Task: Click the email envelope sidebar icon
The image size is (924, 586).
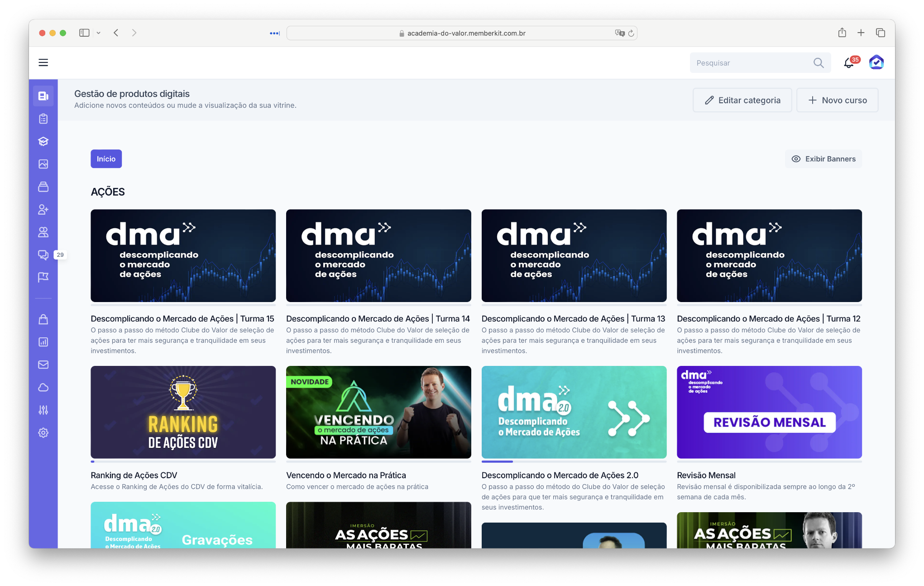Action: click(43, 364)
